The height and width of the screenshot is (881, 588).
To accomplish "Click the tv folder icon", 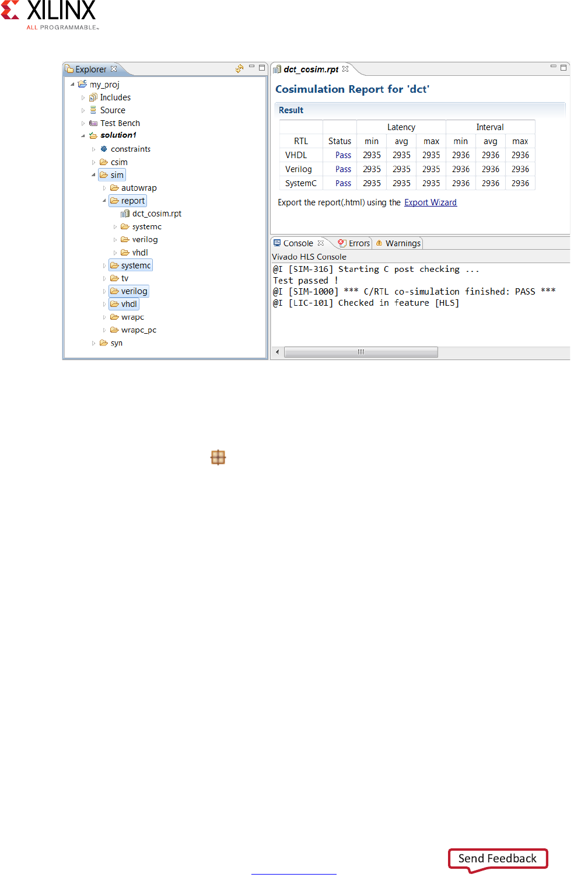I will coord(114,278).
